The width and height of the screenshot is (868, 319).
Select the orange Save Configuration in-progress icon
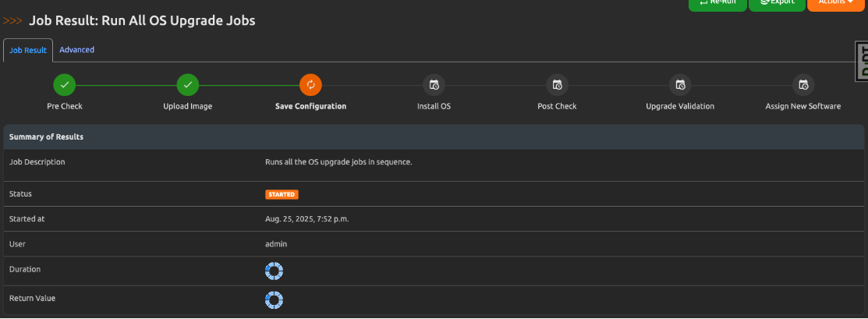pyautogui.click(x=310, y=85)
